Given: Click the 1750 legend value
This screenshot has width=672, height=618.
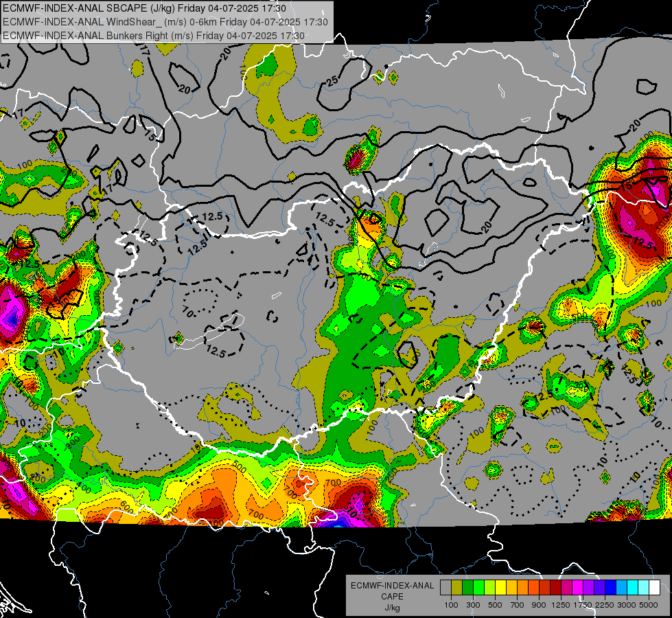Looking at the screenshot, I should tap(583, 605).
